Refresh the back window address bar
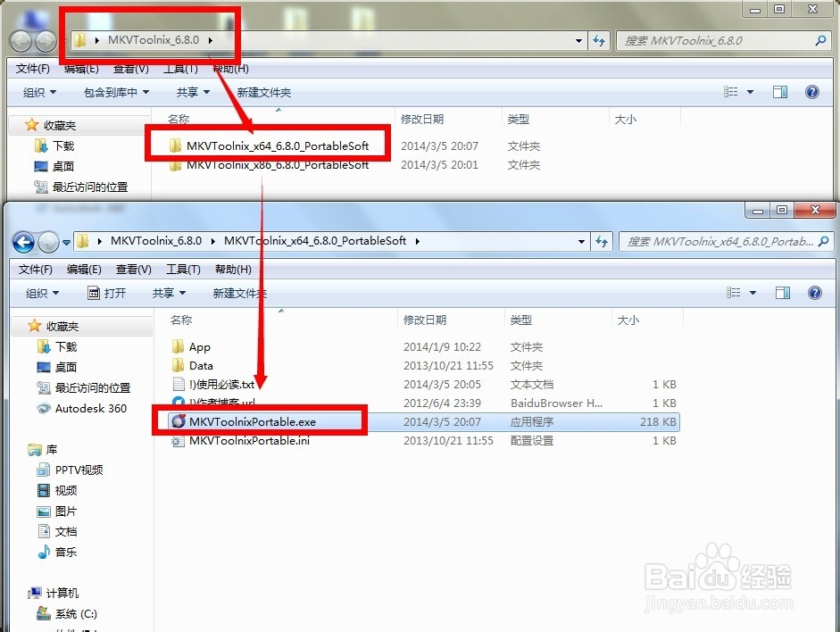The image size is (840, 632). tap(599, 41)
